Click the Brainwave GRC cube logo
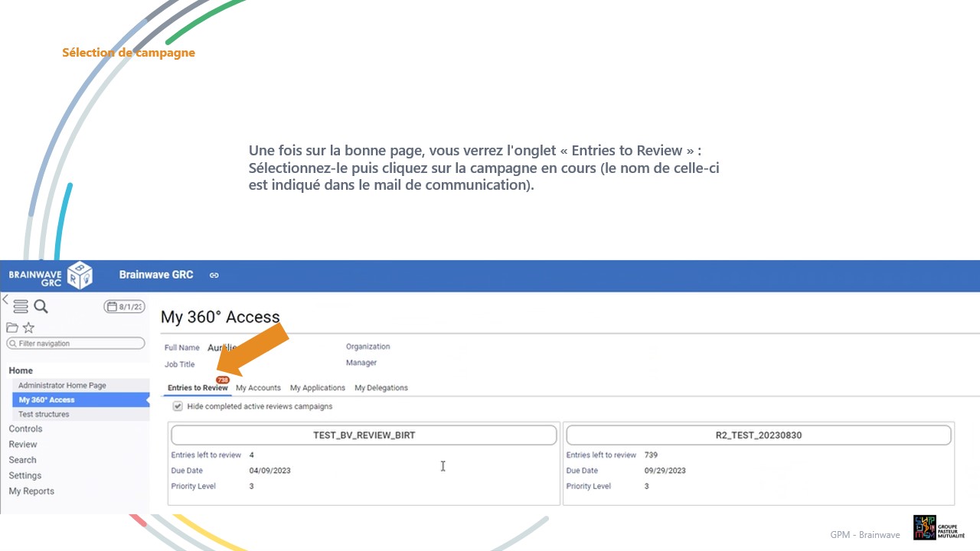This screenshot has width=980, height=551. pos(80,275)
